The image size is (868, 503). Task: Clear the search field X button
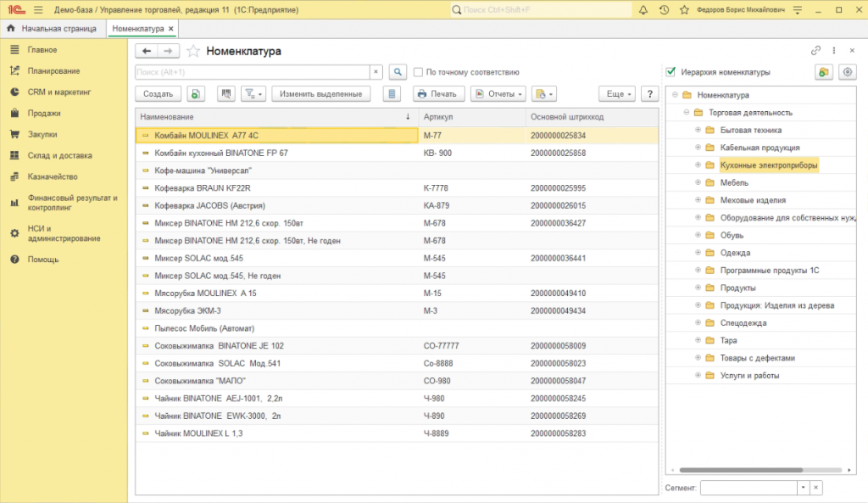[x=376, y=72]
